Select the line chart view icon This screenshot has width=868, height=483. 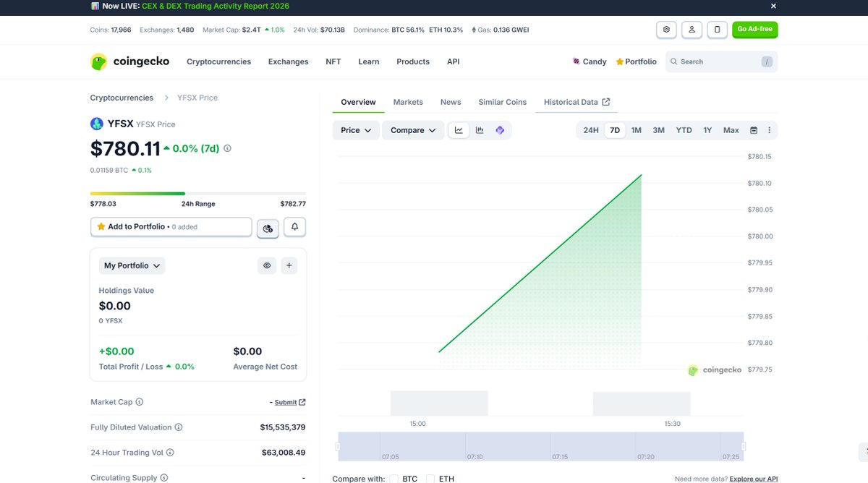click(x=459, y=130)
